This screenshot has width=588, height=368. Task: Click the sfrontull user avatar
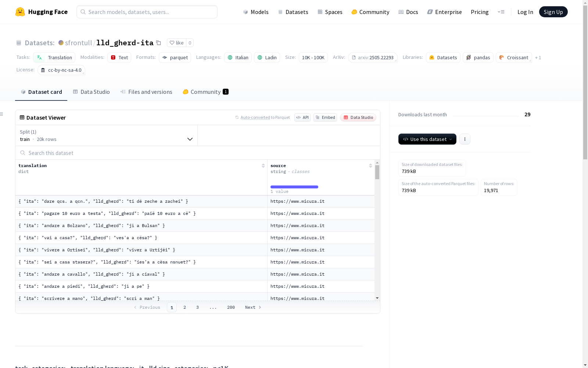tap(61, 43)
